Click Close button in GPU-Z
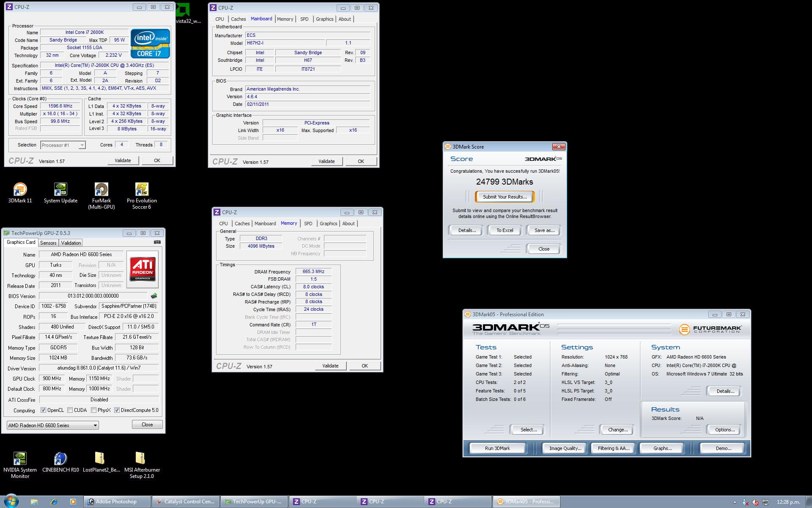The width and height of the screenshot is (812, 508). pos(147,425)
